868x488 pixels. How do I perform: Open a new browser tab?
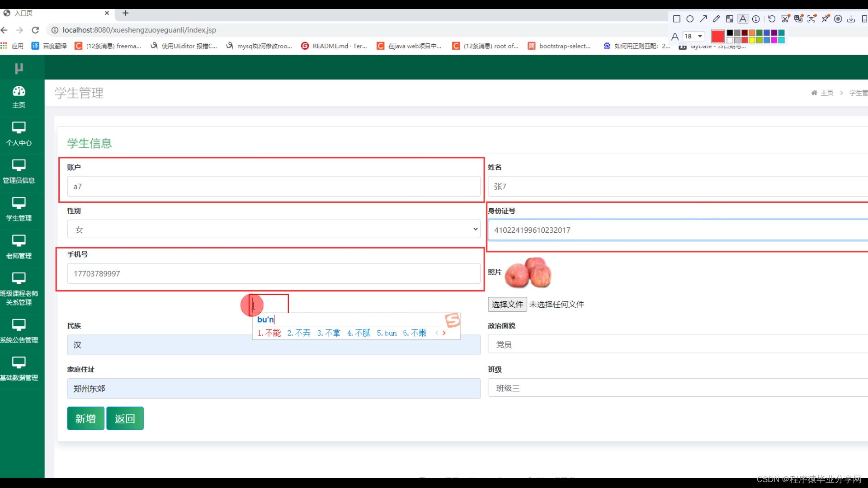126,13
